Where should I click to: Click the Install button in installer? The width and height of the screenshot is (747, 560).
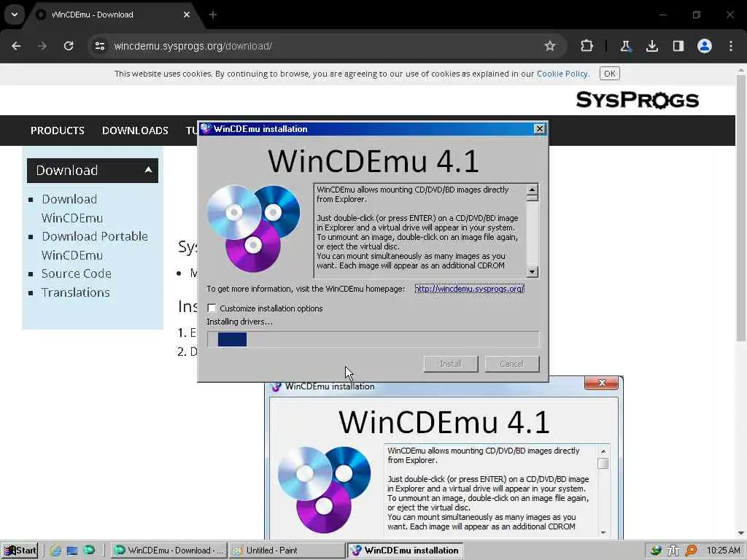pyautogui.click(x=451, y=364)
